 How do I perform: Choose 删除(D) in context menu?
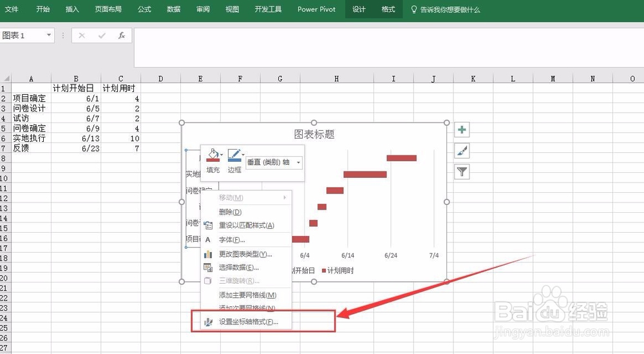(246, 212)
